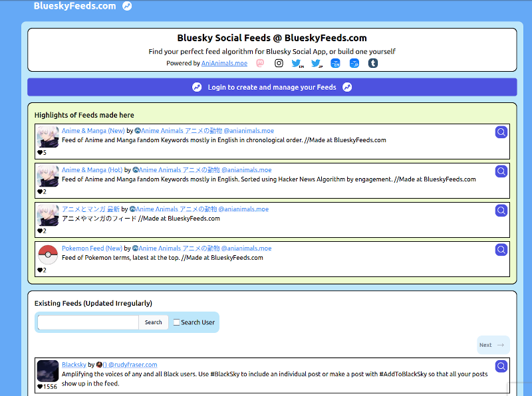
Task: Go to Next page of existing feeds
Action: 493,345
